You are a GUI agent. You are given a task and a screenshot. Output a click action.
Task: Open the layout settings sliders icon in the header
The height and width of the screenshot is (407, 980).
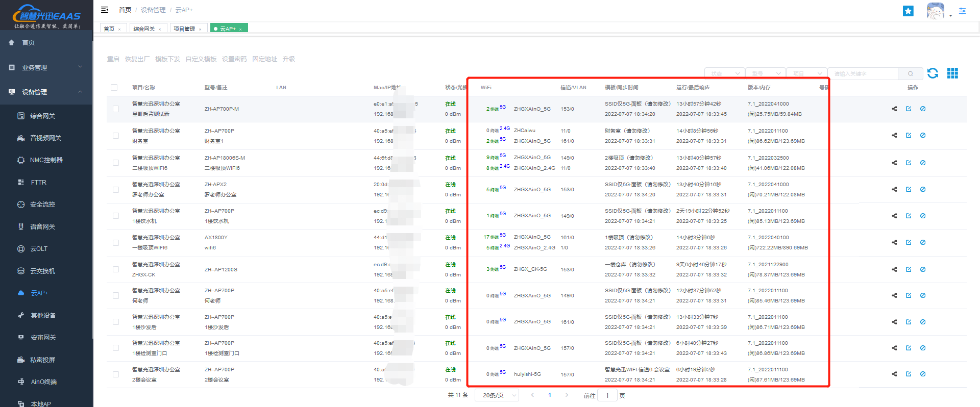[962, 11]
